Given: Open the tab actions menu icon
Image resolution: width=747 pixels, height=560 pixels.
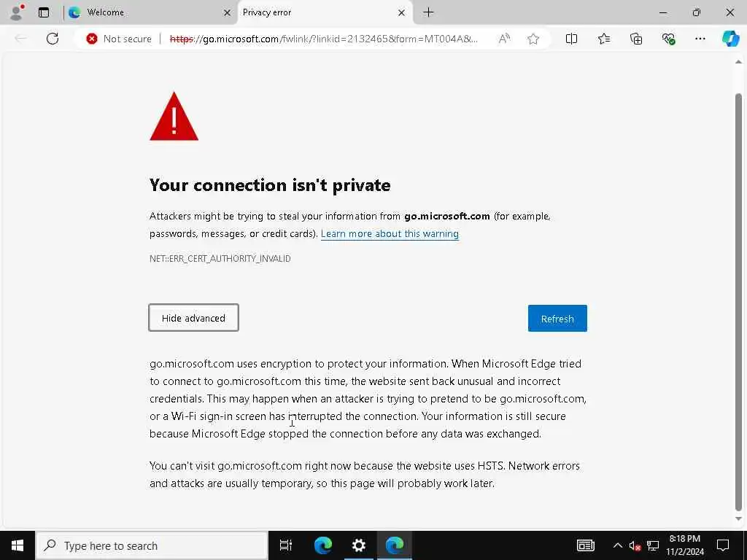Looking at the screenshot, I should [44, 12].
